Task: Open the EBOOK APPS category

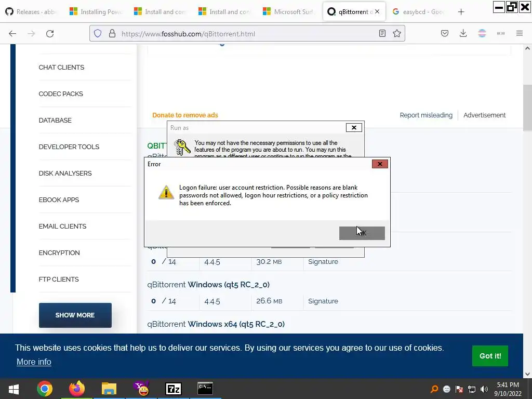Action: pyautogui.click(x=59, y=199)
